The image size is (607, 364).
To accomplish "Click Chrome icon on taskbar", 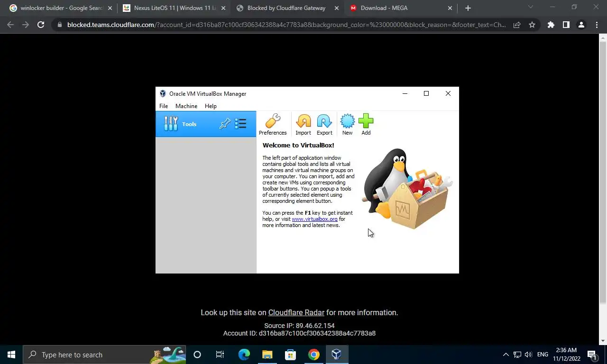I will point(313,355).
